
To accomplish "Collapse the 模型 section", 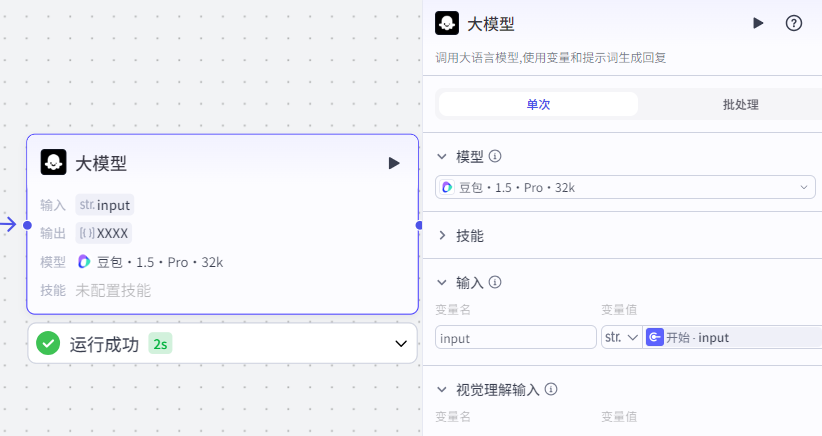I will 442,156.
